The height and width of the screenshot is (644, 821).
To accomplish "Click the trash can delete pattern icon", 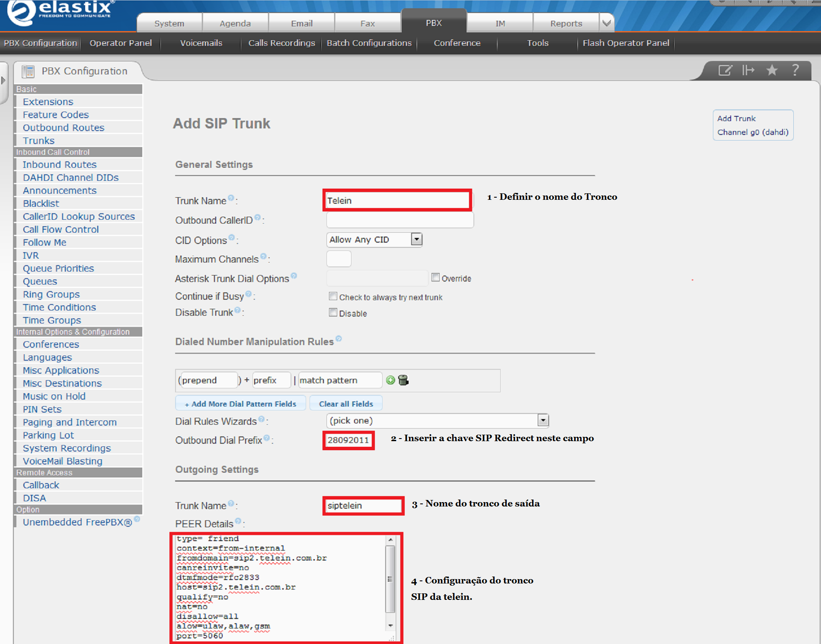I will click(403, 380).
